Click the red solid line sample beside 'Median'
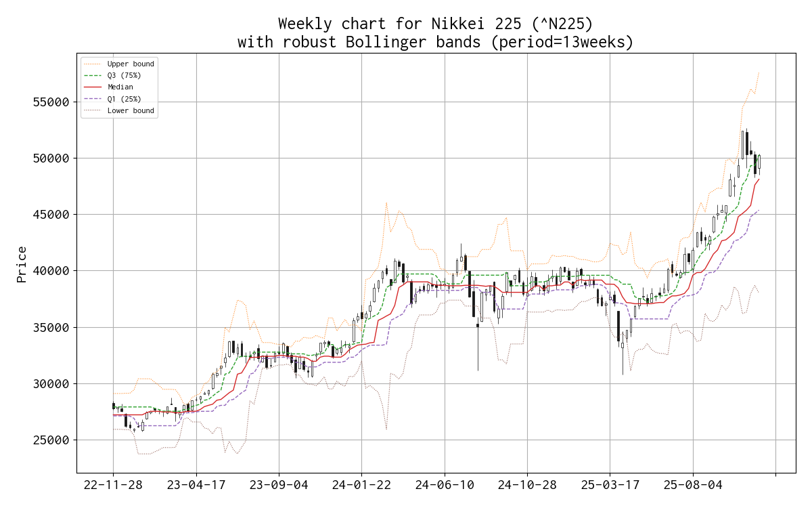812x508 pixels. coord(93,87)
